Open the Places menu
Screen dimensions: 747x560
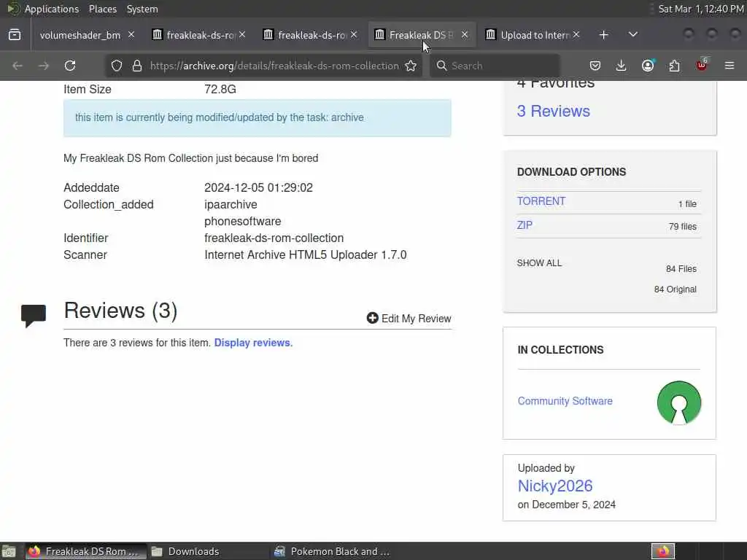pos(102,9)
